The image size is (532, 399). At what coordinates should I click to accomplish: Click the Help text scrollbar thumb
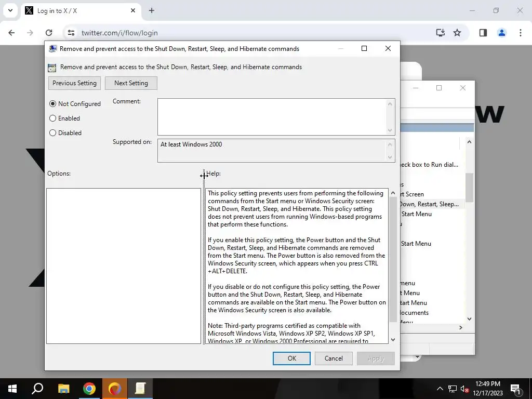tap(393, 260)
